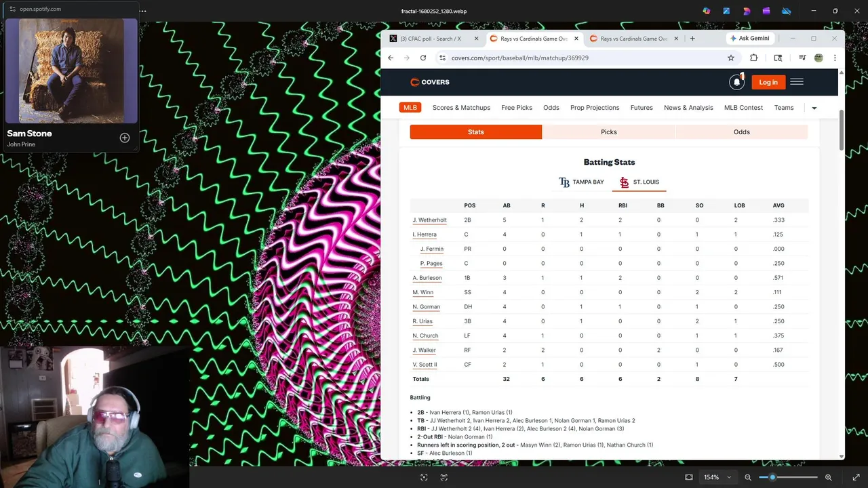868x488 pixels.
Task: Click the image edit icon in Photos title bar
Action: [727, 11]
